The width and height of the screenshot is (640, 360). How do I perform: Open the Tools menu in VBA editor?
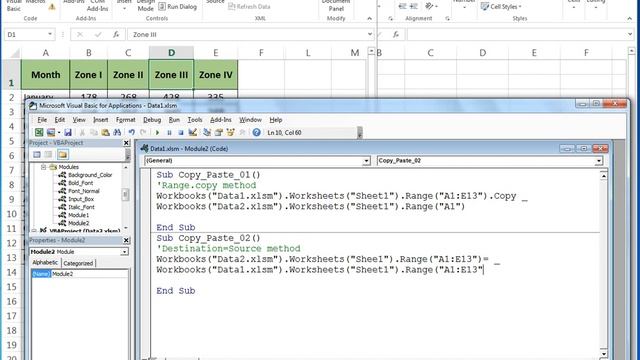(x=195, y=120)
